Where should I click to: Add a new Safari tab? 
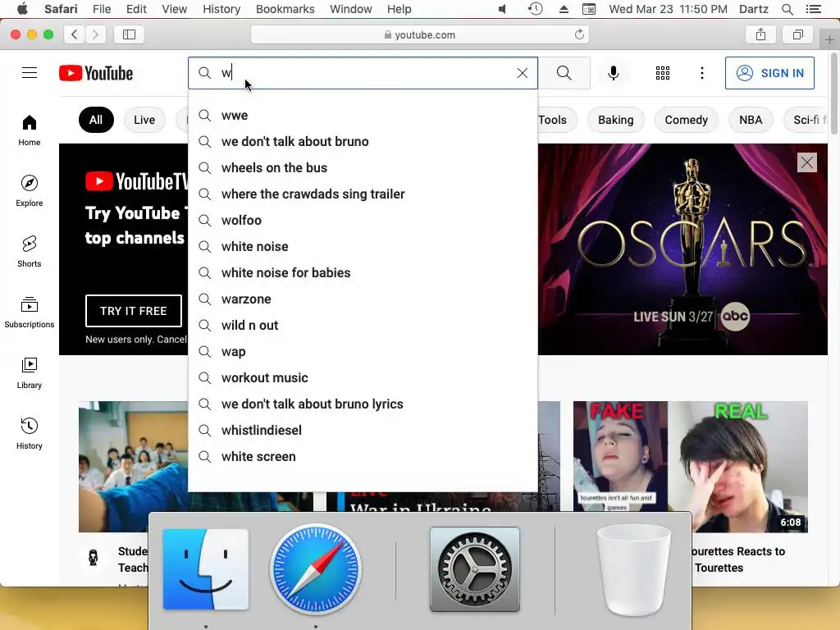(829, 39)
